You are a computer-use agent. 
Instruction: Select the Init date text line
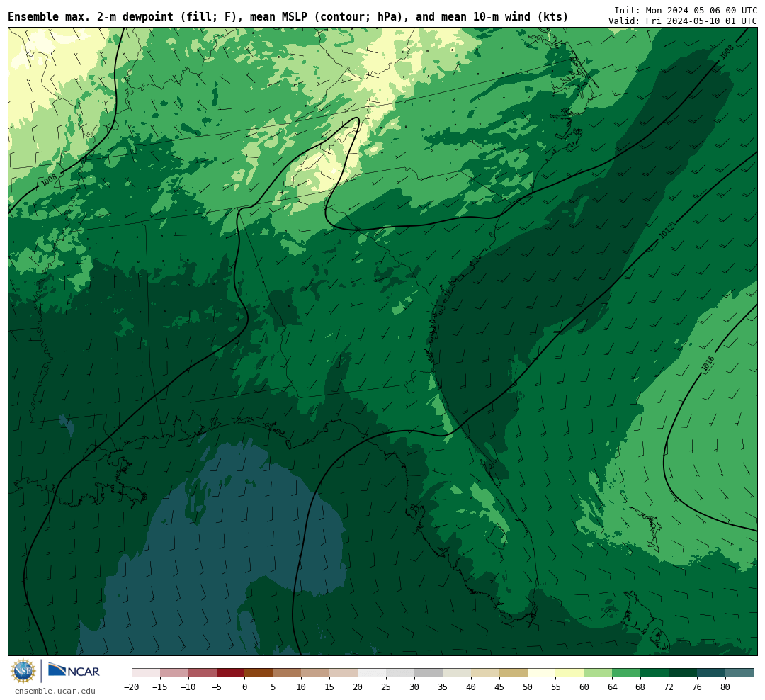pos(685,10)
